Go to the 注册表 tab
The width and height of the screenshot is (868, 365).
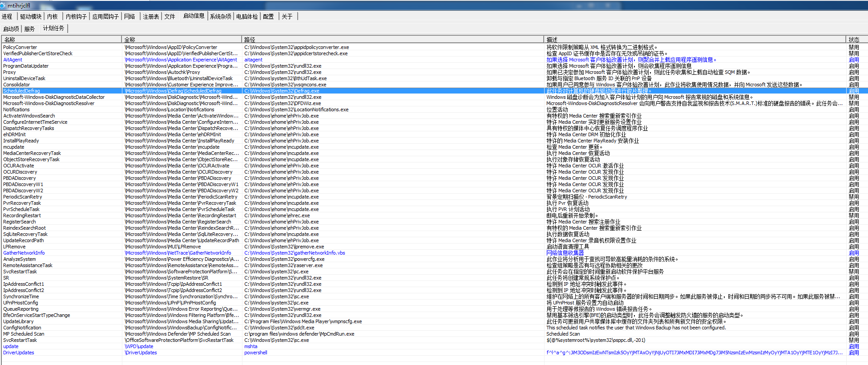pos(151,16)
